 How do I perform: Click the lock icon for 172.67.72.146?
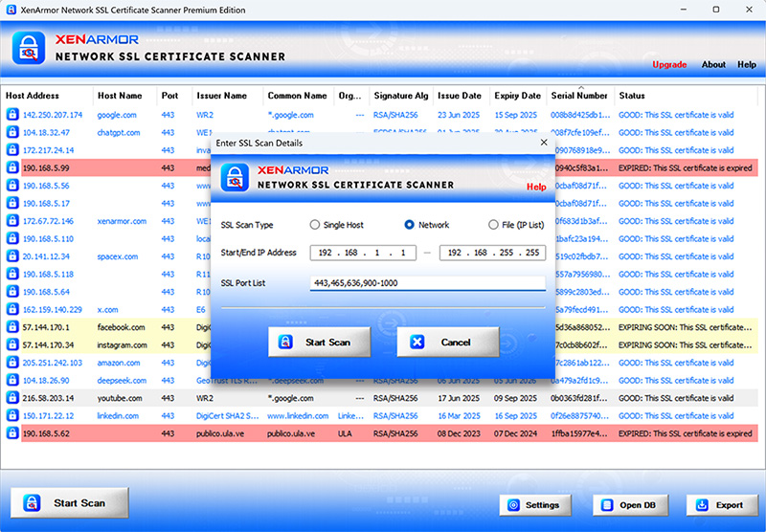(x=12, y=221)
